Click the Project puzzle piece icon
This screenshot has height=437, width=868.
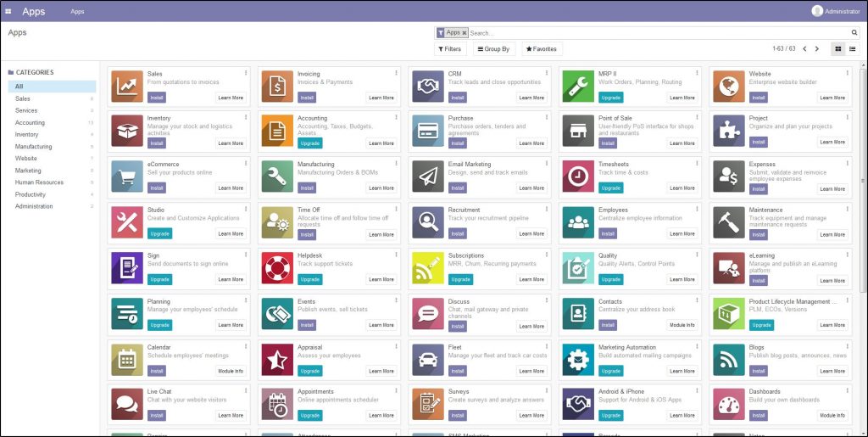[x=729, y=131]
